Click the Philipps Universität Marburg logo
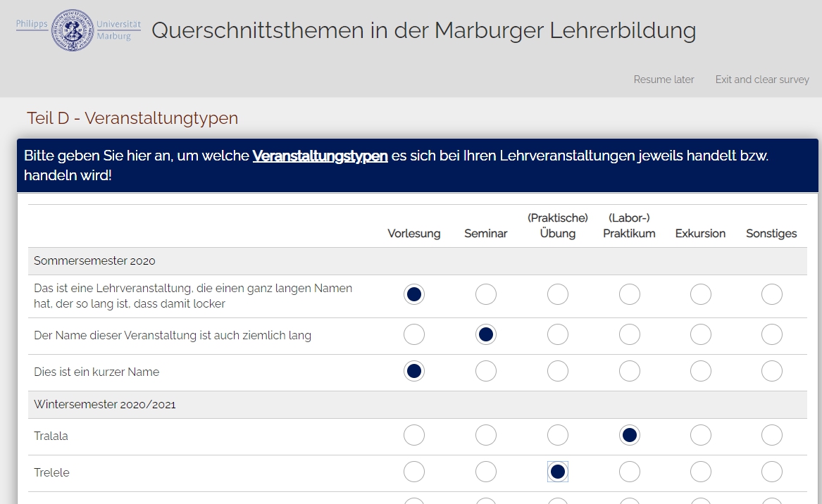822x504 pixels. point(77,30)
